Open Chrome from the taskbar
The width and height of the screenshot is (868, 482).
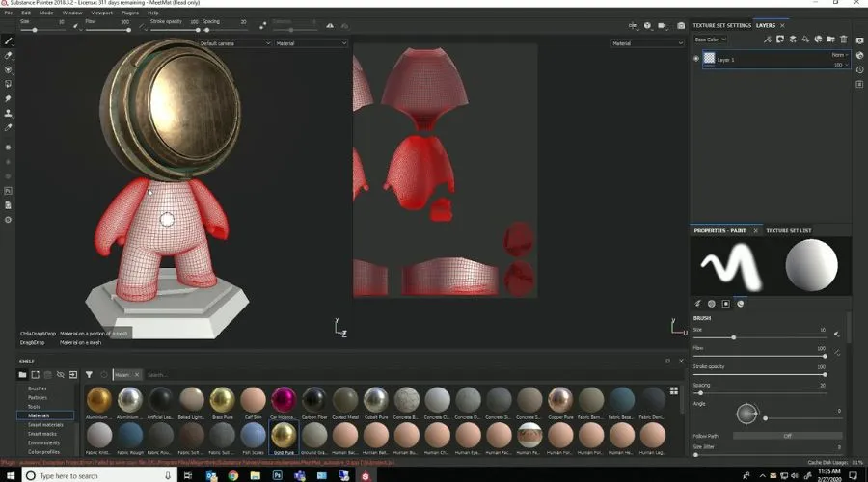233,475
